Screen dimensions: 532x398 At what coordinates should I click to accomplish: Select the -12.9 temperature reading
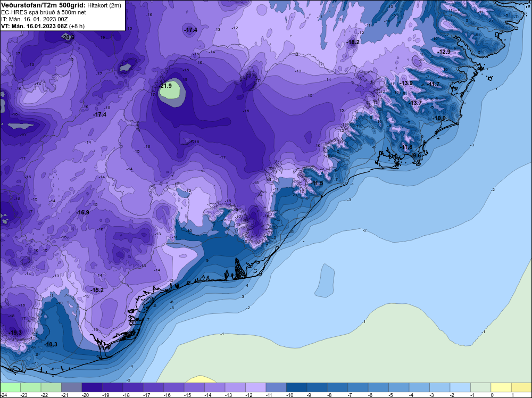coord(444,52)
